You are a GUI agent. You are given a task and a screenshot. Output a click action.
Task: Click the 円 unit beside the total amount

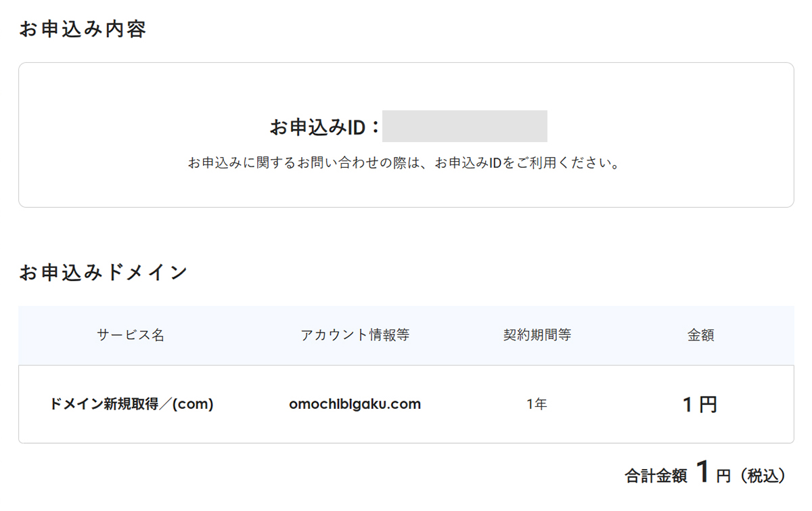coord(723,477)
